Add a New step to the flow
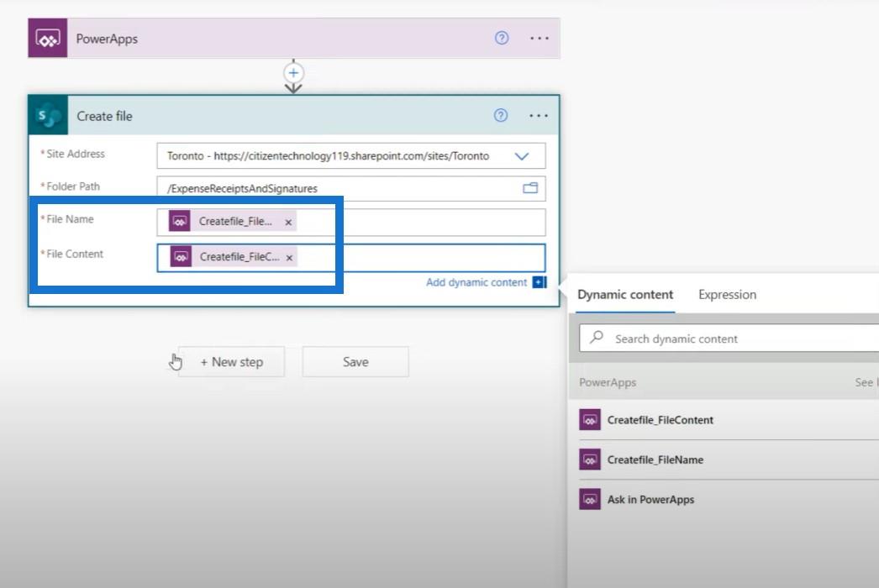This screenshot has width=879, height=588. (232, 362)
